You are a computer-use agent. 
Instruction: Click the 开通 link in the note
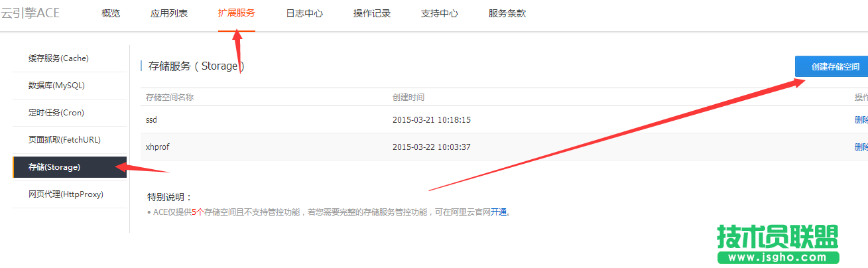click(x=499, y=212)
